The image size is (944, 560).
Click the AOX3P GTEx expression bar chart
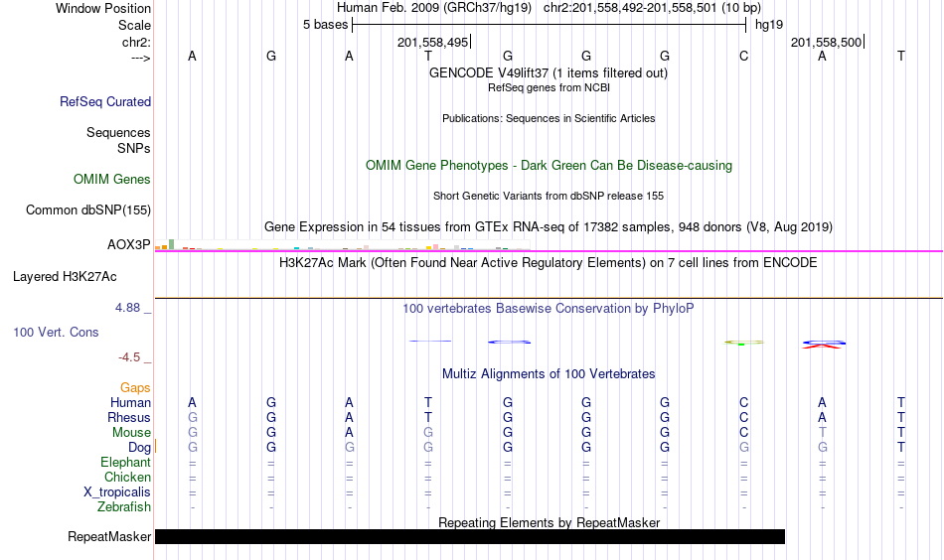[x=342, y=245]
